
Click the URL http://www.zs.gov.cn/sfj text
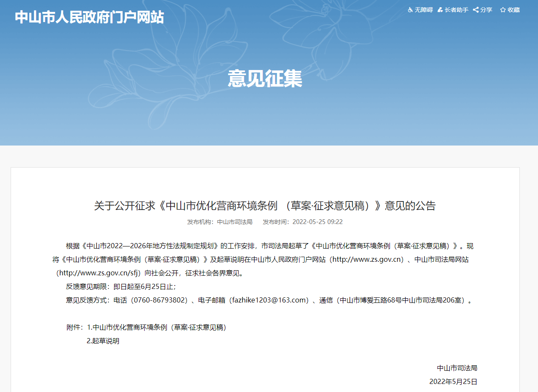[98, 273]
